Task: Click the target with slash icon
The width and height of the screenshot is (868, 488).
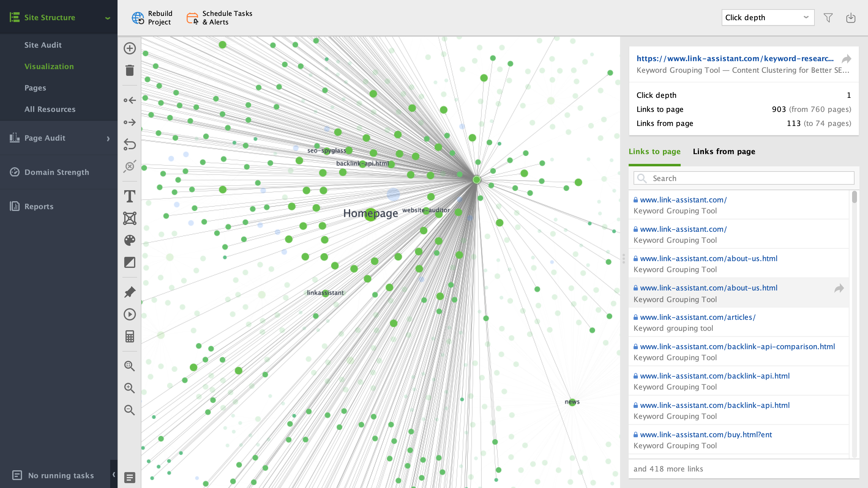Action: (x=130, y=166)
